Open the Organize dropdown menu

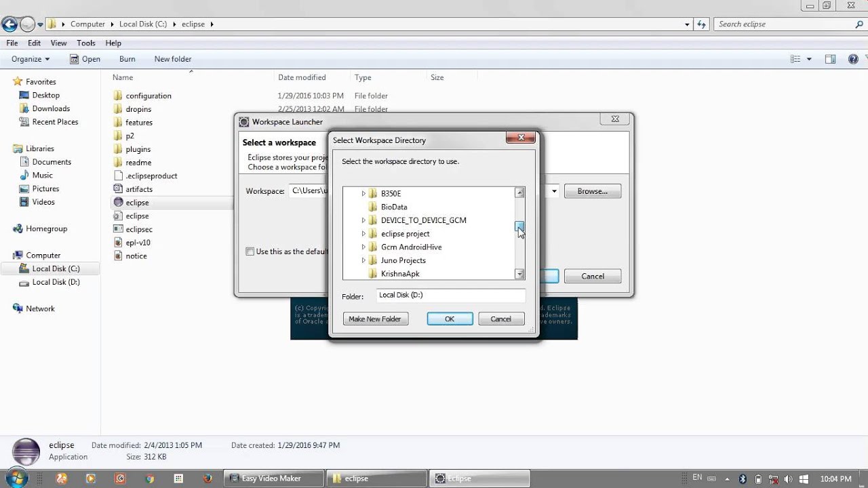[x=31, y=59]
